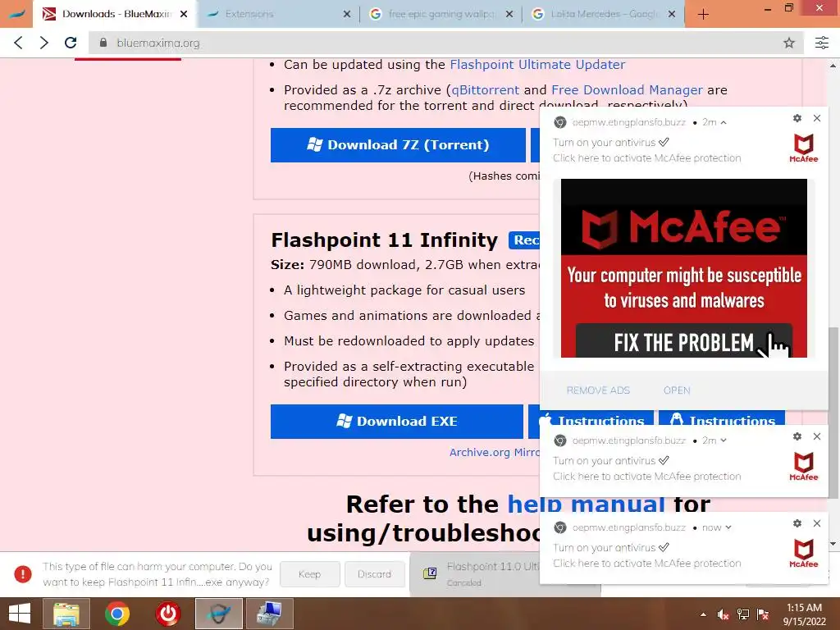Close the Lolita Mercedes Google tab
The height and width of the screenshot is (630, 840).
coord(672,14)
